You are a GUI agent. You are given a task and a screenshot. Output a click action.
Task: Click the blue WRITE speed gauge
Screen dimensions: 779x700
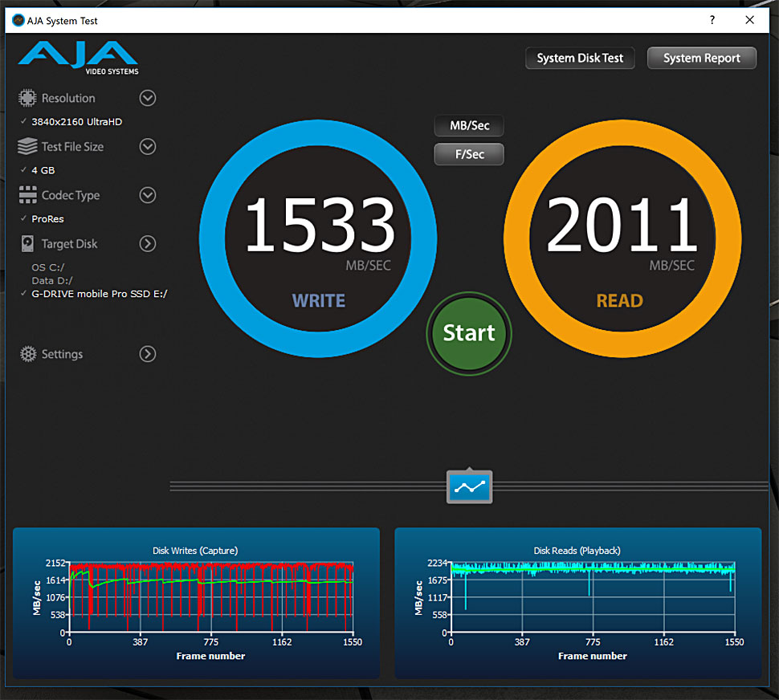318,238
